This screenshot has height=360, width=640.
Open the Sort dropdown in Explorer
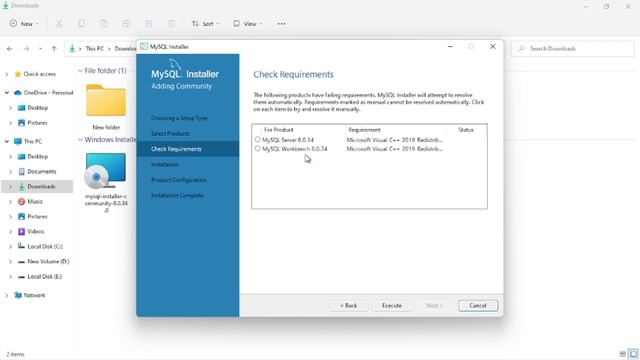tap(205, 24)
